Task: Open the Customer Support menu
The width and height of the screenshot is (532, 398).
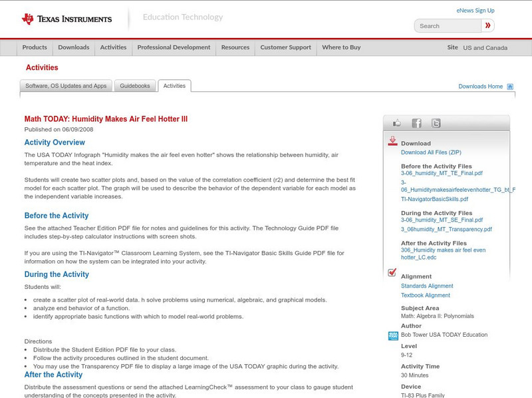Action: coord(286,47)
